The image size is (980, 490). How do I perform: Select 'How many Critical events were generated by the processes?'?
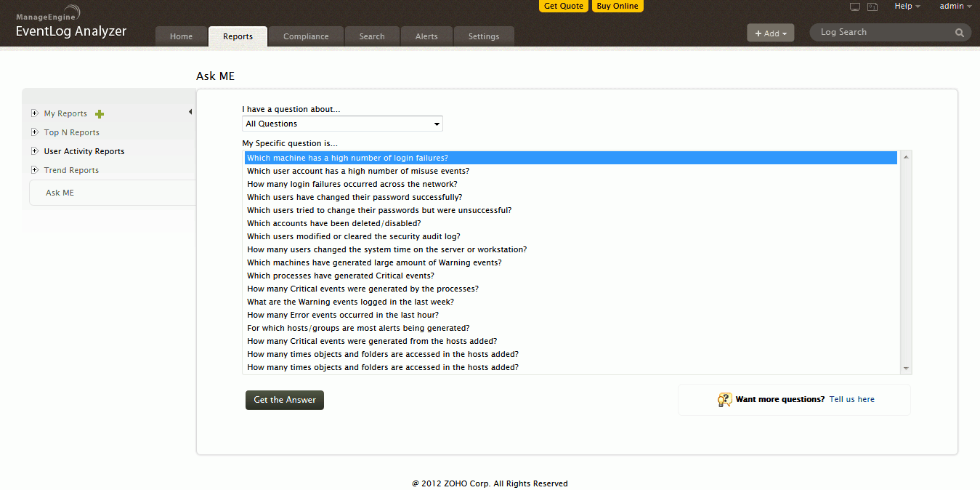(571, 289)
